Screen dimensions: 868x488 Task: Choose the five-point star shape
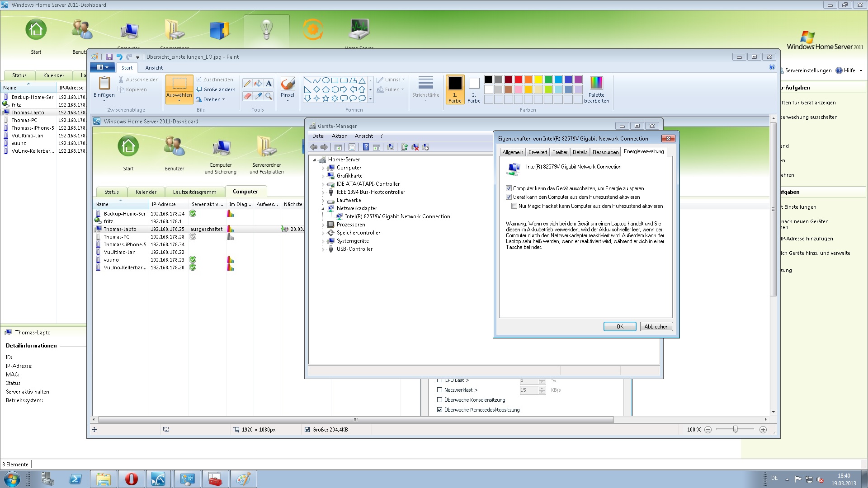pyautogui.click(x=325, y=98)
